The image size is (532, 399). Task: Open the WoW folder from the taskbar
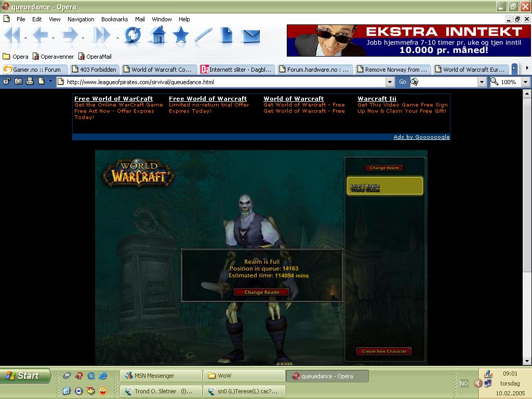pyautogui.click(x=244, y=376)
